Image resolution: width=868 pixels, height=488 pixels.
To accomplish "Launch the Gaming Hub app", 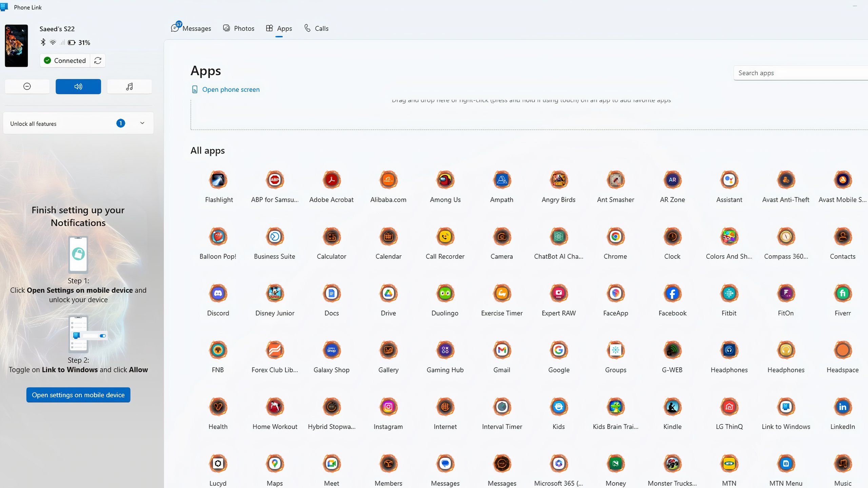I will pyautogui.click(x=445, y=350).
